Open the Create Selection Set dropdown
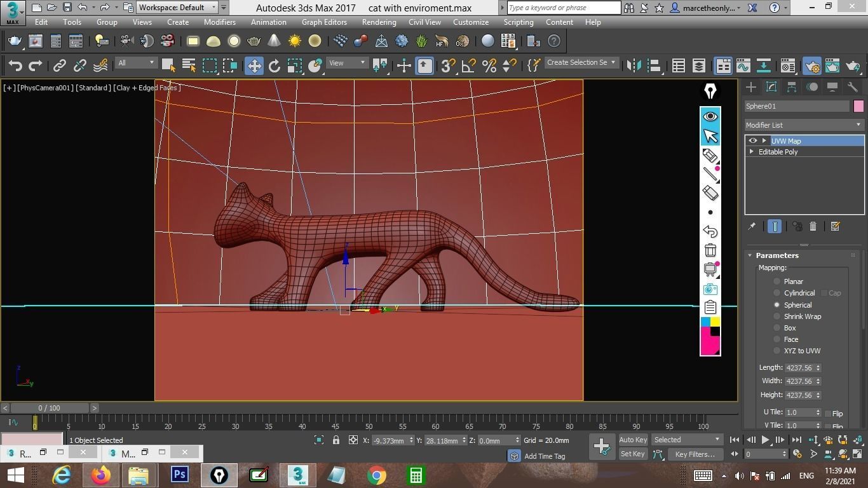The image size is (868, 488). [581, 62]
